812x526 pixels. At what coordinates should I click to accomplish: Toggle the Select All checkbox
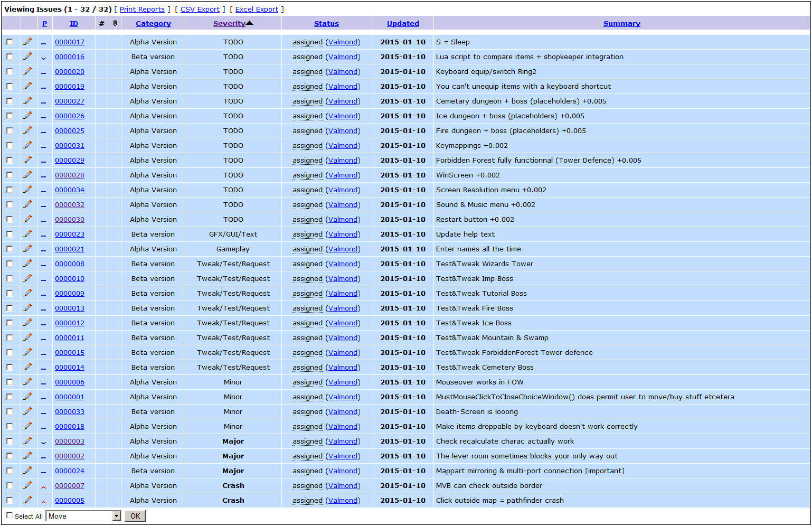[x=10, y=515]
